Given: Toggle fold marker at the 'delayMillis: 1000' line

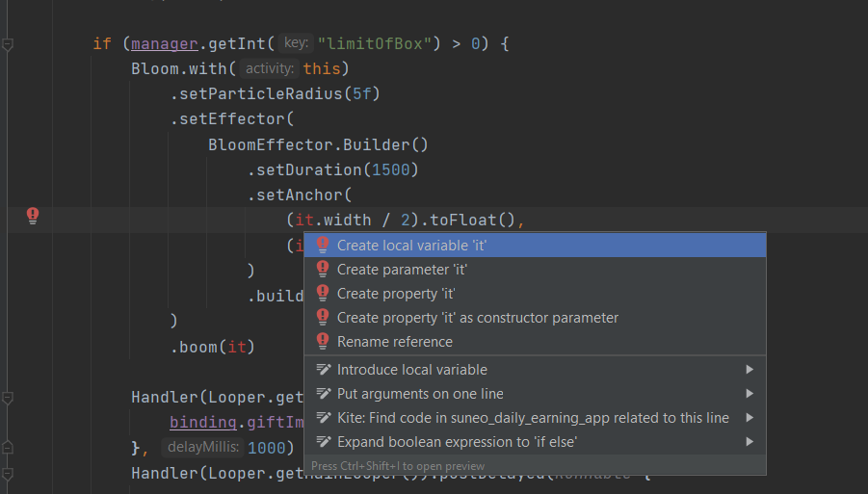Looking at the screenshot, I should [x=7, y=447].
